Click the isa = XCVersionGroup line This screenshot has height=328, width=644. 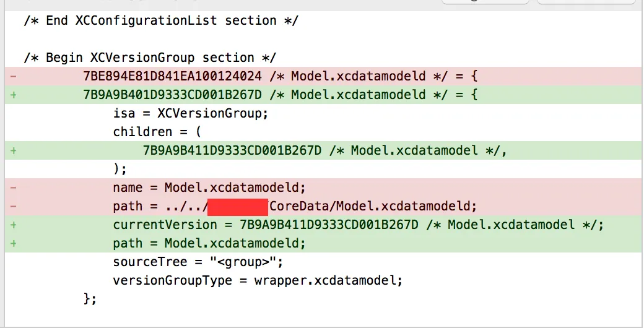click(x=191, y=113)
